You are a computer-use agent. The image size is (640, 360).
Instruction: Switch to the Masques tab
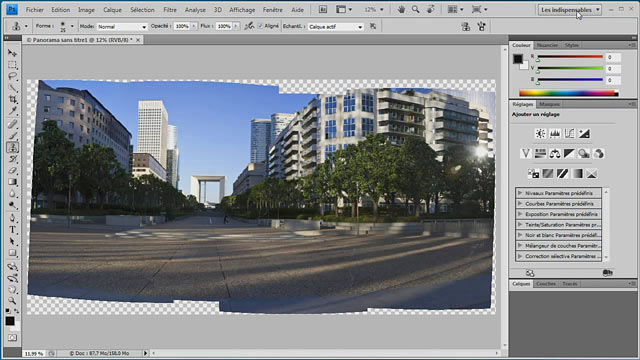[549, 104]
